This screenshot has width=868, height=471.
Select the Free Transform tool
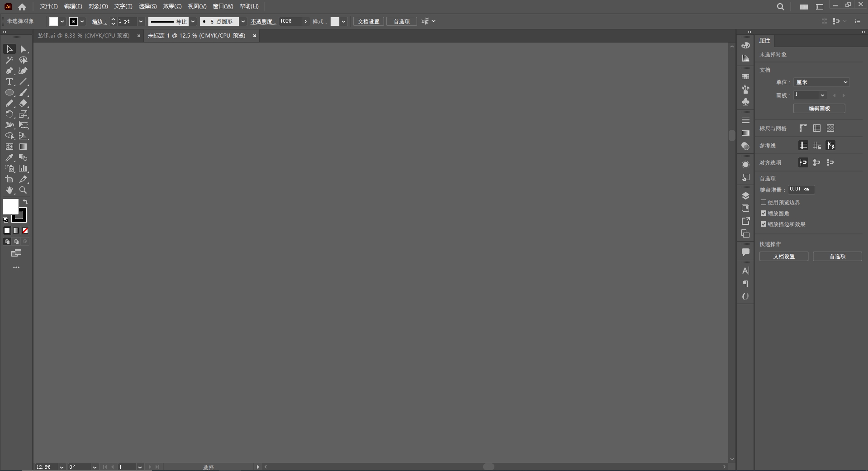pos(24,125)
